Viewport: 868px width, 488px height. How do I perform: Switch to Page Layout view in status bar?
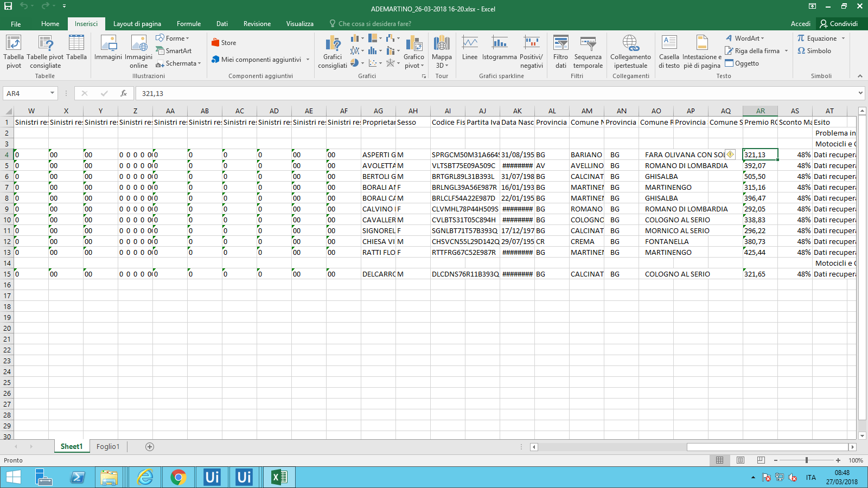[741, 460]
